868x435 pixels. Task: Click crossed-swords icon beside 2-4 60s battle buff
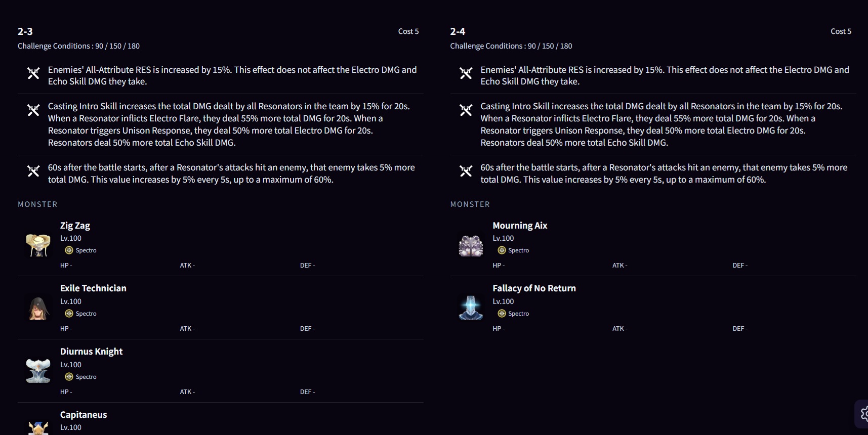point(466,171)
